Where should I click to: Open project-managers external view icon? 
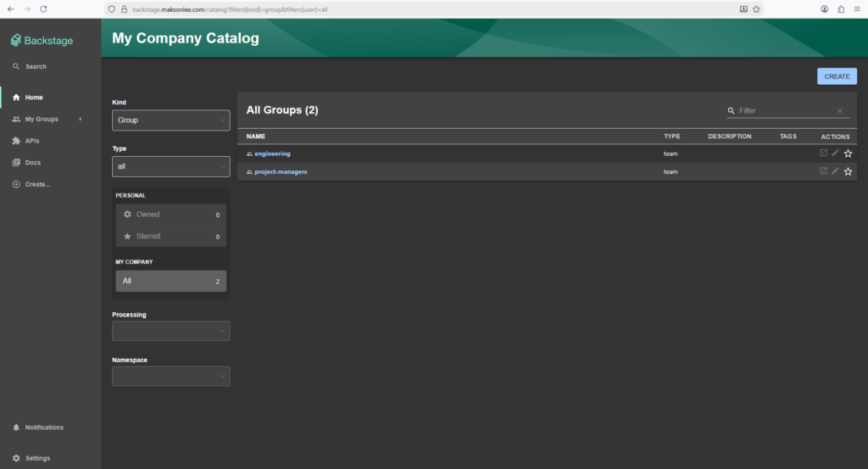tap(823, 171)
